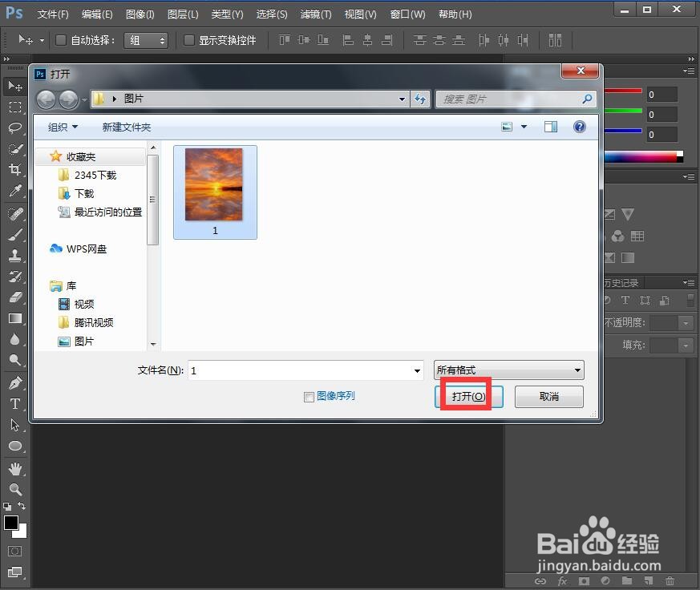Click the color spectrum ramp in color panel
This screenshot has width=700, height=590.
pos(643,156)
